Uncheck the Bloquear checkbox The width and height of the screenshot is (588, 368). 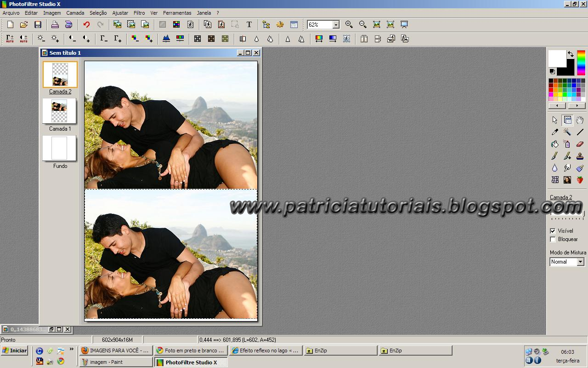[553, 239]
